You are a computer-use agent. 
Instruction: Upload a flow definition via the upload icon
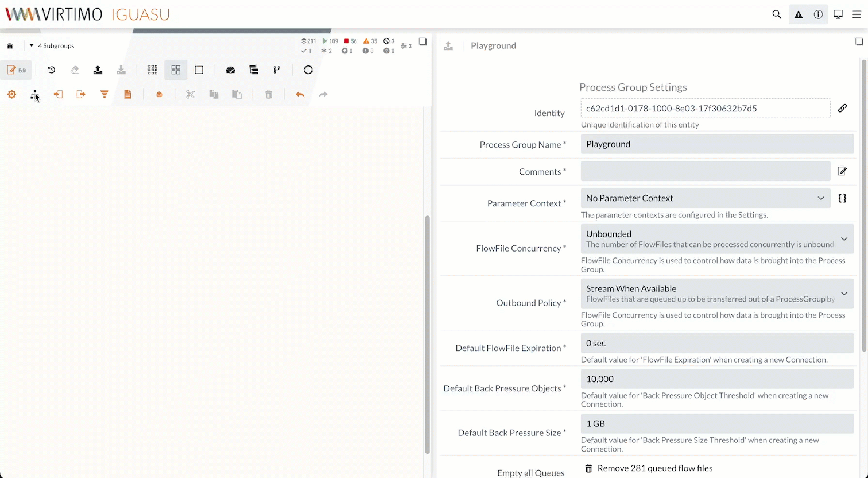click(98, 70)
